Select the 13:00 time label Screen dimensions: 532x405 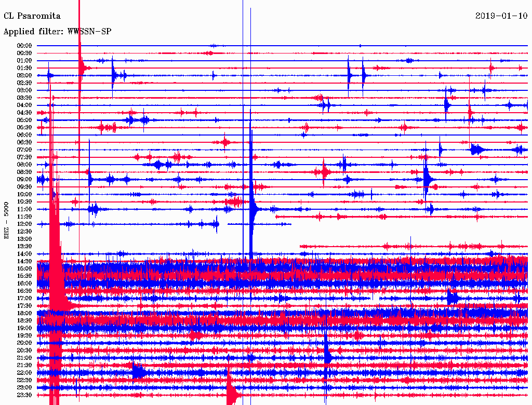coord(24,239)
